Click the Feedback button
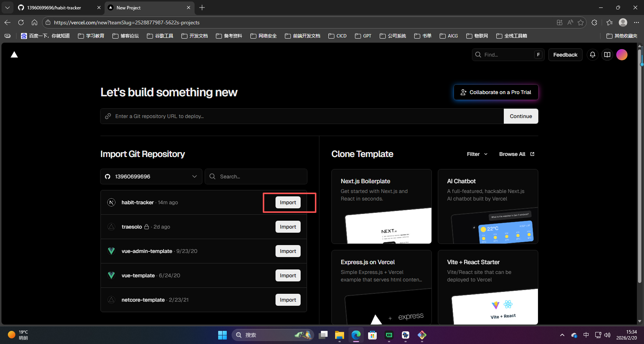 [x=565, y=55]
